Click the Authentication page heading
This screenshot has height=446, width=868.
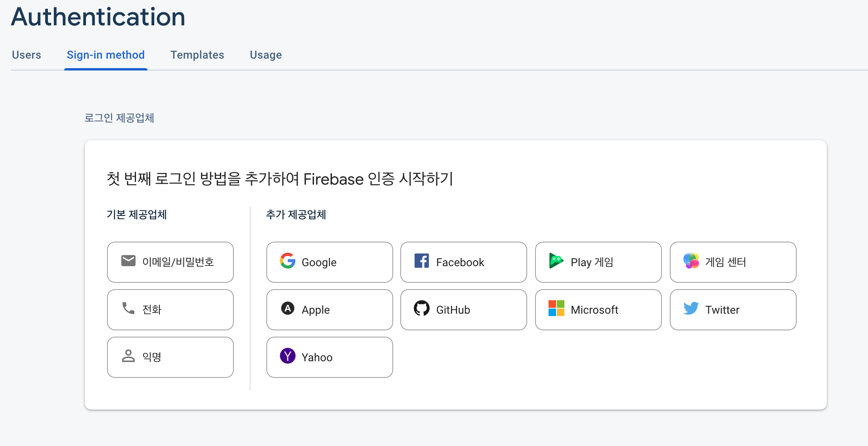click(x=98, y=17)
